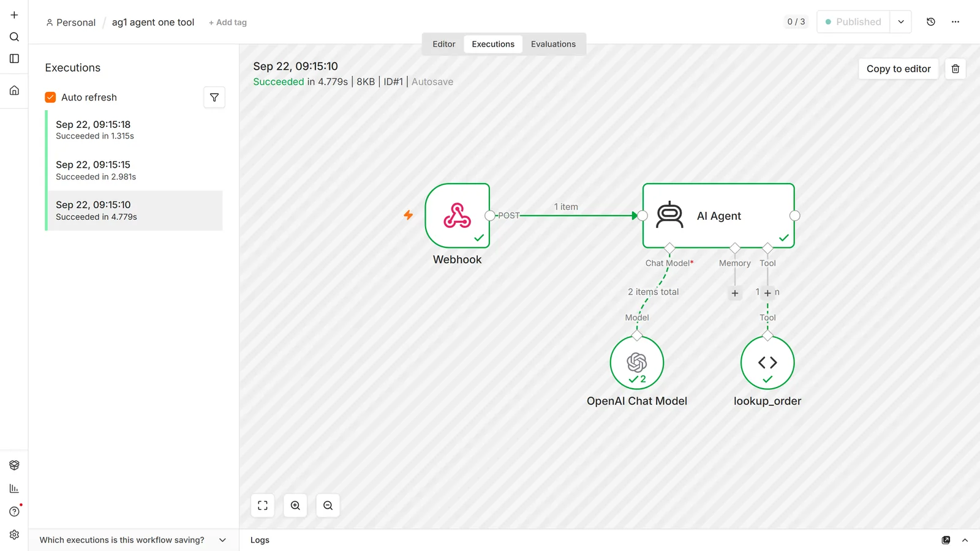980x551 pixels.
Task: Switch to the Evaluations tab
Action: pos(553,44)
